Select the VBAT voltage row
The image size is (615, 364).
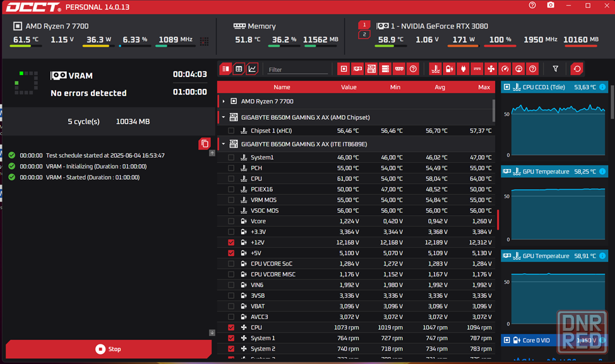tap(356, 307)
